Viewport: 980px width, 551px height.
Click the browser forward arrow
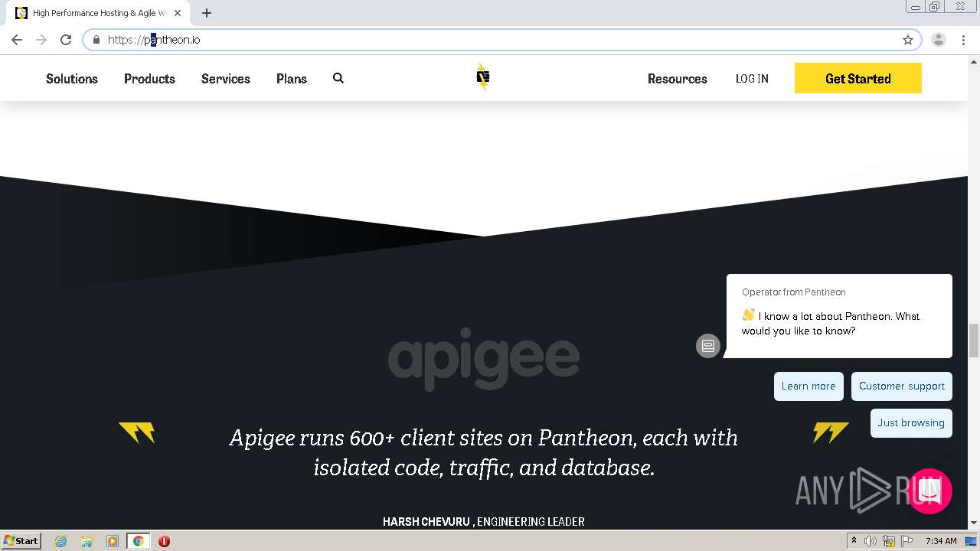(41, 40)
